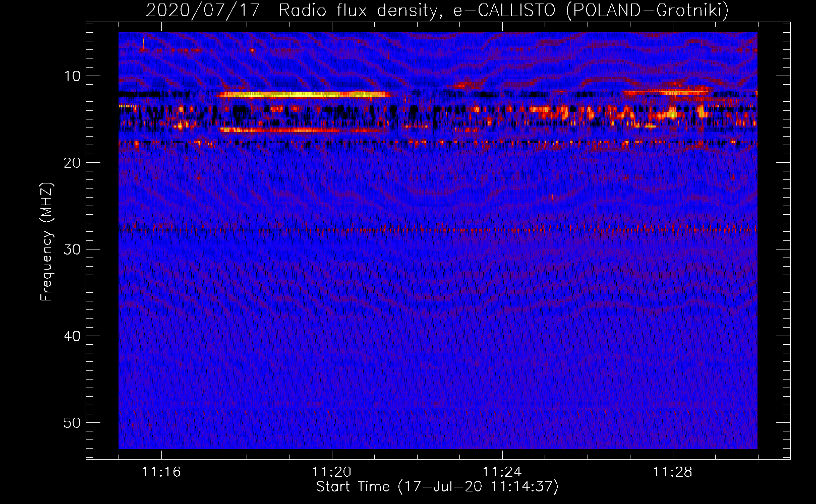Click the 'Frequency (MHZ)' axis label
The width and height of the screenshot is (816, 504).
tap(46, 242)
